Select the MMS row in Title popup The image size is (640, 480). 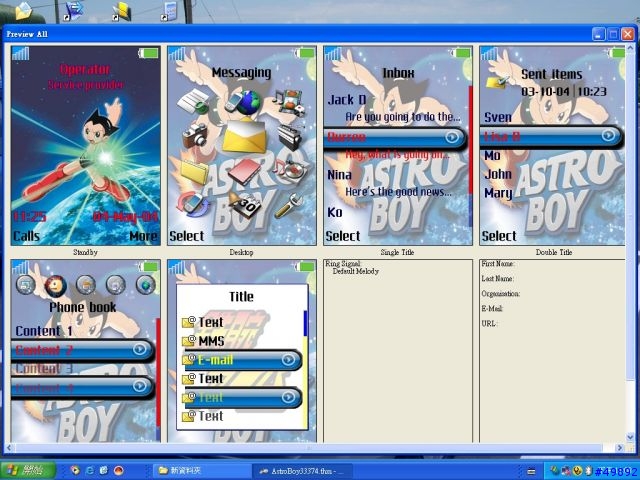pyautogui.click(x=243, y=341)
